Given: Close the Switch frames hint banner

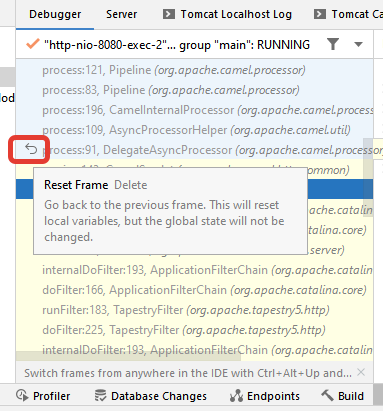Looking at the screenshot, I should (361, 372).
